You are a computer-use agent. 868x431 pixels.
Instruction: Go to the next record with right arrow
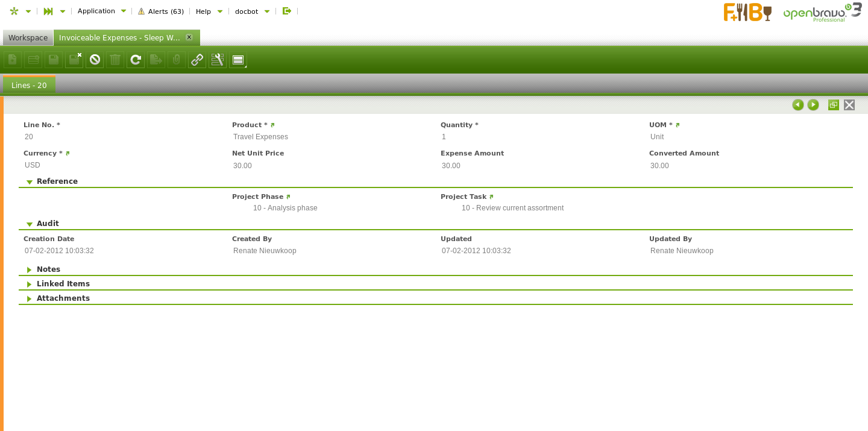(x=813, y=105)
